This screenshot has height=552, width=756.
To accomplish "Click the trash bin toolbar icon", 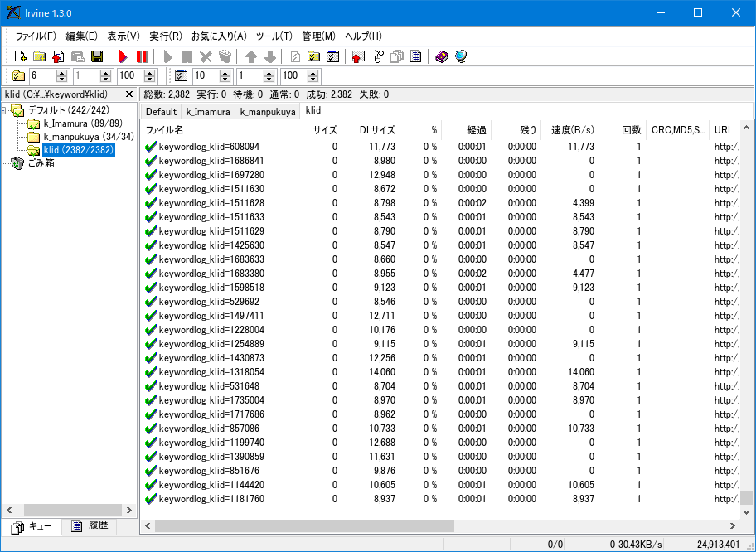I will pos(225,57).
